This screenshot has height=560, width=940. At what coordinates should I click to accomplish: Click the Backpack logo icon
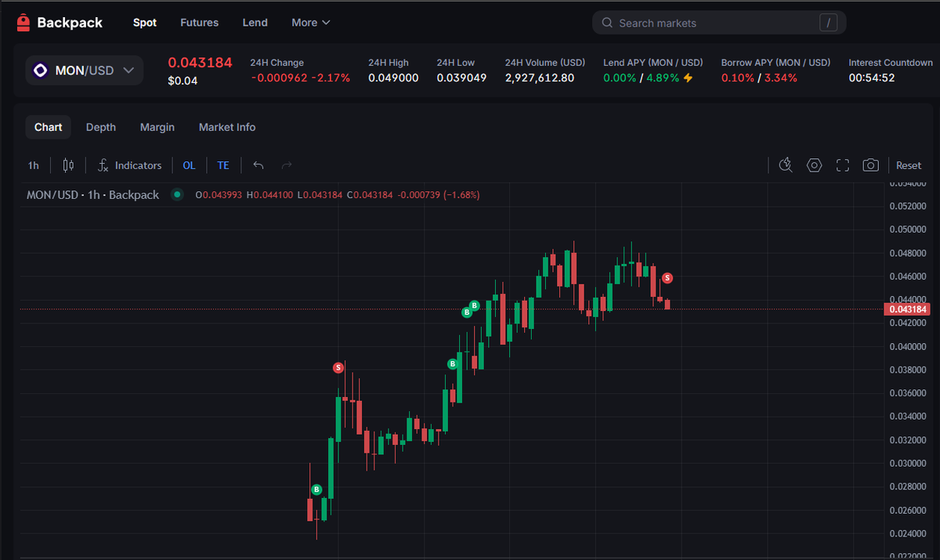tap(24, 23)
